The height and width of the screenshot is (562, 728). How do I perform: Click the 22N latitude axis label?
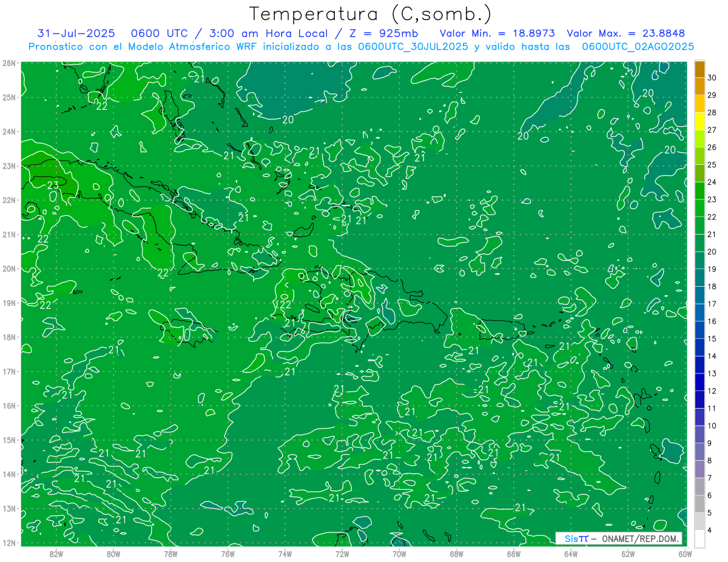click(x=9, y=200)
